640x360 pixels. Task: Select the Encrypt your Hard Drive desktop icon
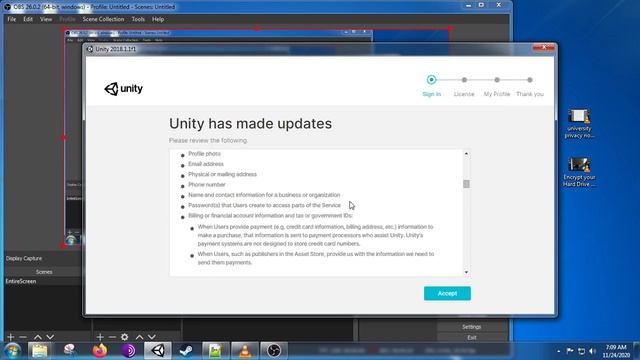579,172
